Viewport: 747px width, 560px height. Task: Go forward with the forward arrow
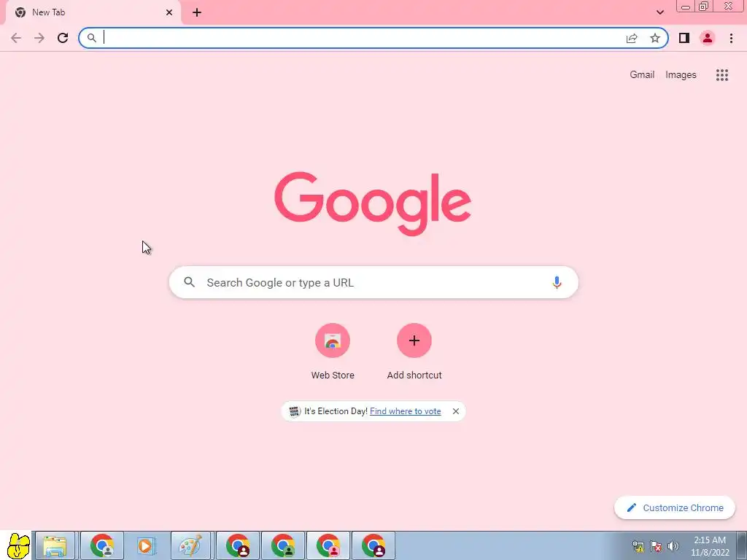tap(39, 38)
